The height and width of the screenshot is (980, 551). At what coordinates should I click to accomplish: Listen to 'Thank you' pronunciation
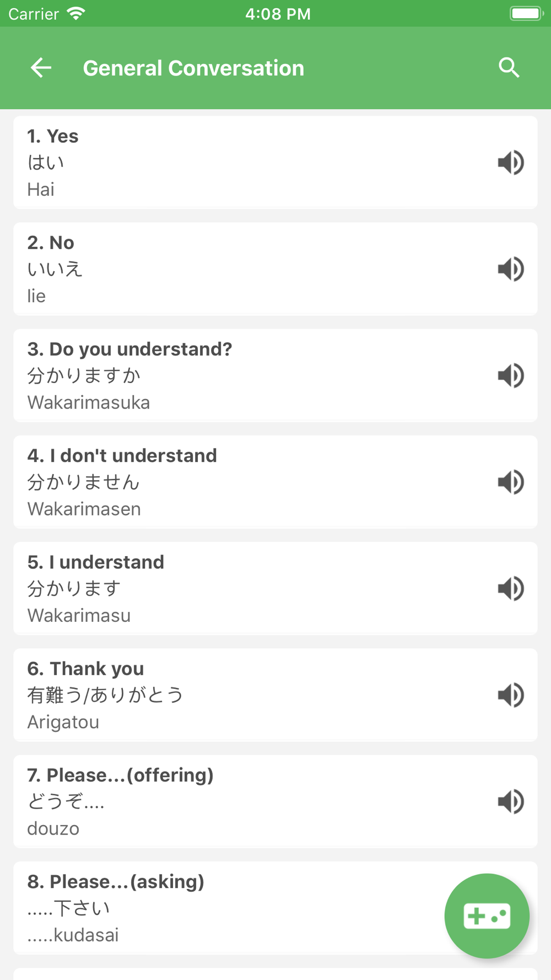point(510,695)
